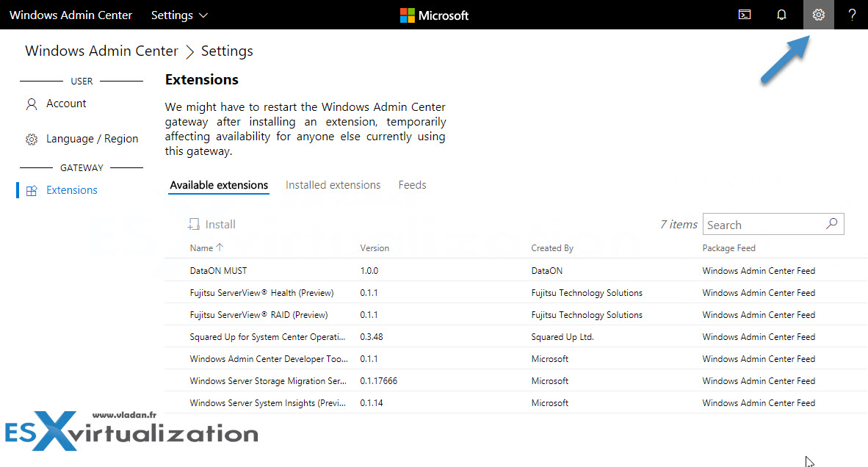
Task: Click the Extensions puzzle icon
Action: [32, 191]
